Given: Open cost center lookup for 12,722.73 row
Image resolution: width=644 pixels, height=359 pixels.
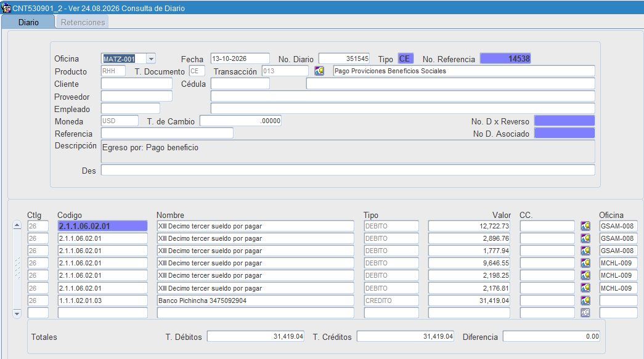Looking at the screenshot, I should click(585, 226).
